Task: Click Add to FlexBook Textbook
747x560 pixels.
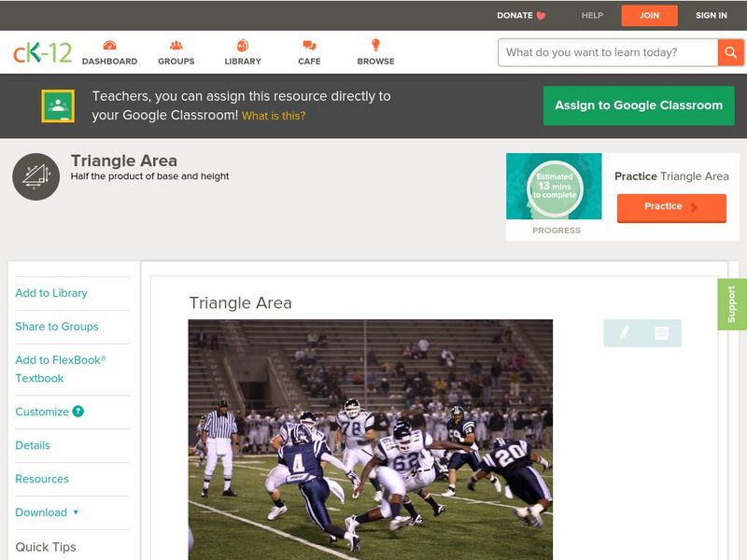Action: [x=61, y=369]
